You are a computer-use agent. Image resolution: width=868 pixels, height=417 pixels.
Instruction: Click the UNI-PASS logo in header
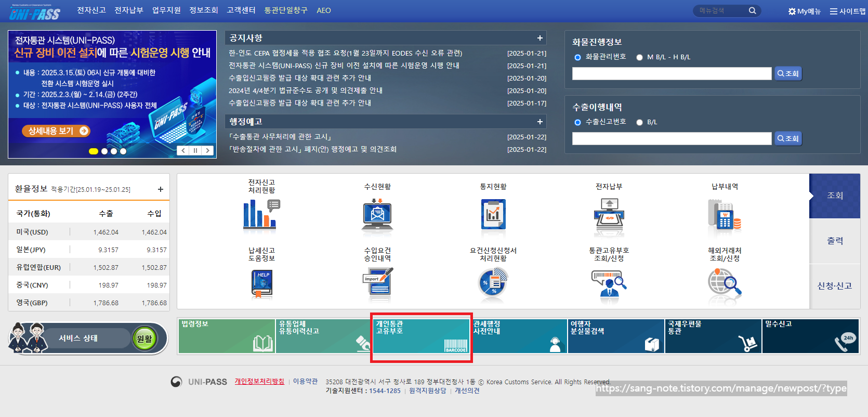[34, 12]
